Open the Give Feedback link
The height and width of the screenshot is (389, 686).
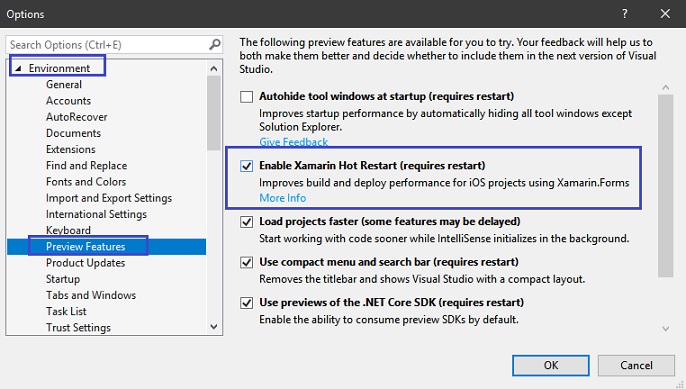294,142
